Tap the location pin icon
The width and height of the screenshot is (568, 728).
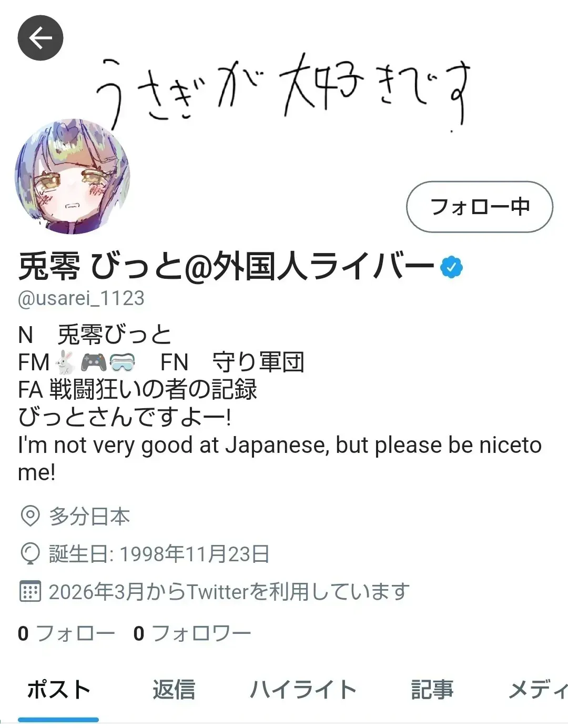(x=30, y=517)
